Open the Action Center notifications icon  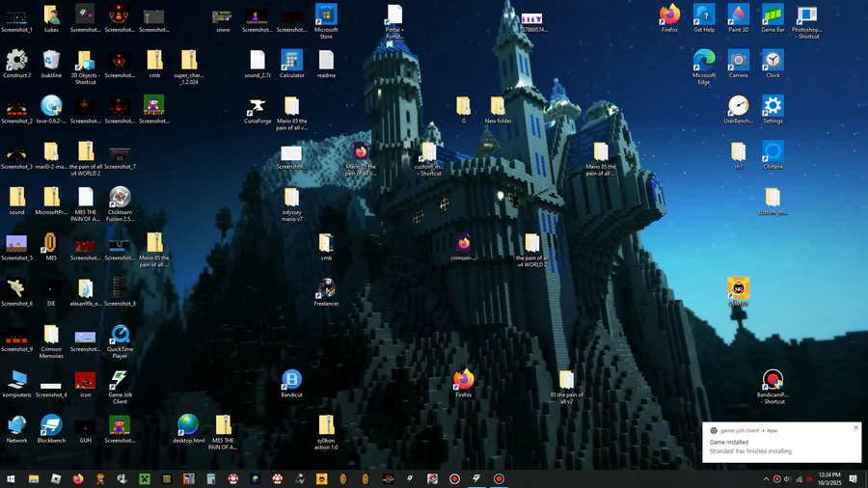pos(854,479)
